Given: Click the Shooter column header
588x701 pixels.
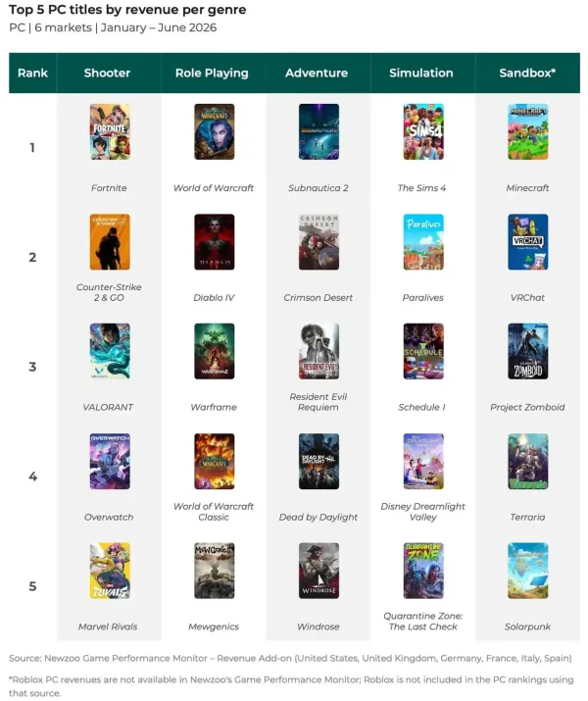Looking at the screenshot, I should [107, 73].
